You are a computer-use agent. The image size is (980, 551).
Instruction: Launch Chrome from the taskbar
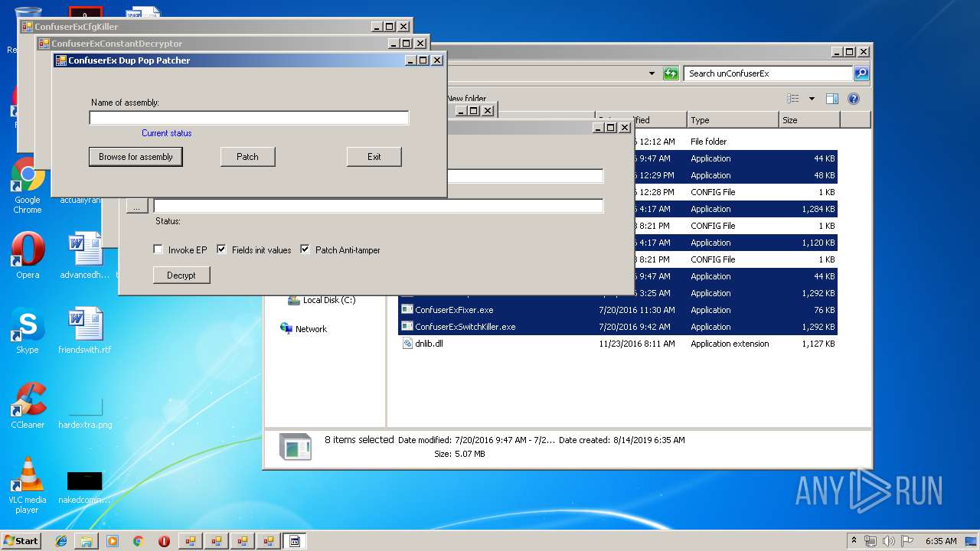[x=138, y=541]
